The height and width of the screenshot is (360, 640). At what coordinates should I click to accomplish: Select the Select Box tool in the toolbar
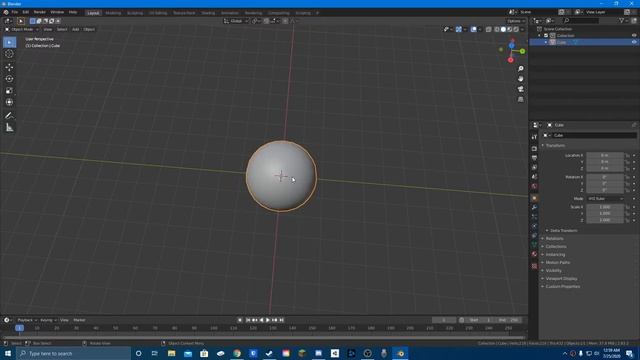[9, 42]
